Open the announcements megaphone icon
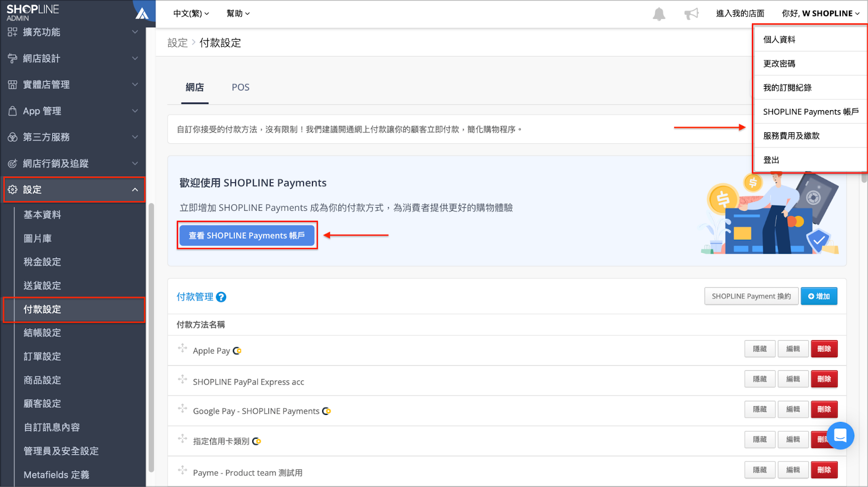 [691, 14]
